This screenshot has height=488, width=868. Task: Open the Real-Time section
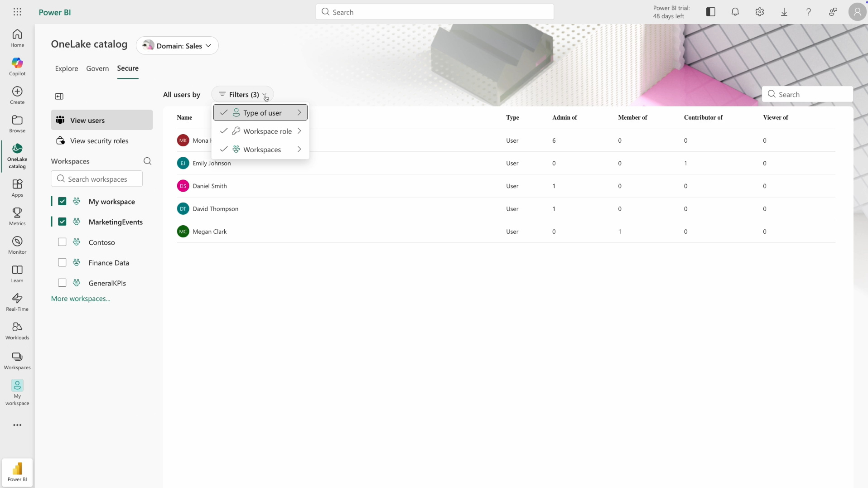[x=17, y=301]
